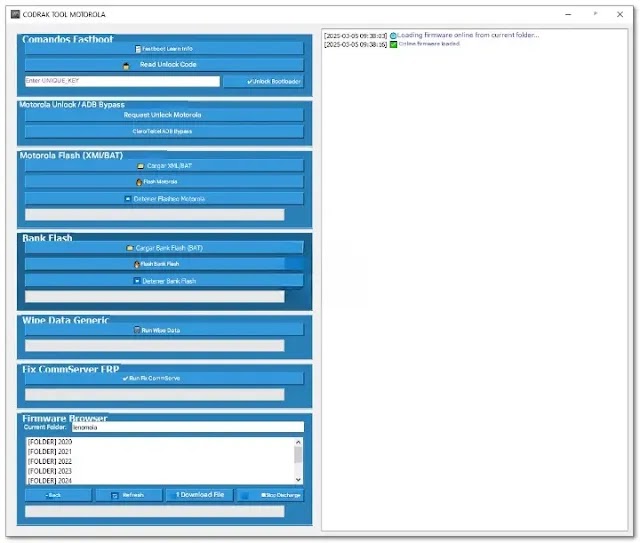Screen dimensions: 640x543
Task: Click the Cargar XML/BAT button
Action: click(x=164, y=166)
